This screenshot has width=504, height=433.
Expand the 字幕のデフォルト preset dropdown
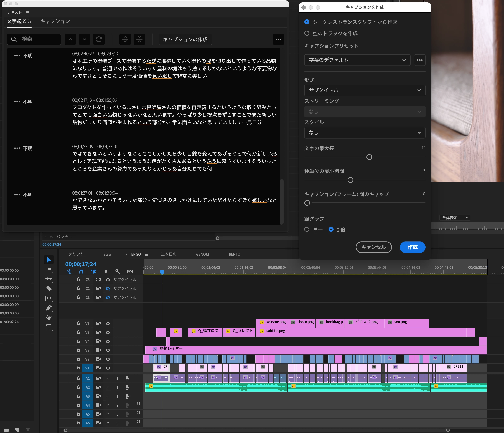357,60
